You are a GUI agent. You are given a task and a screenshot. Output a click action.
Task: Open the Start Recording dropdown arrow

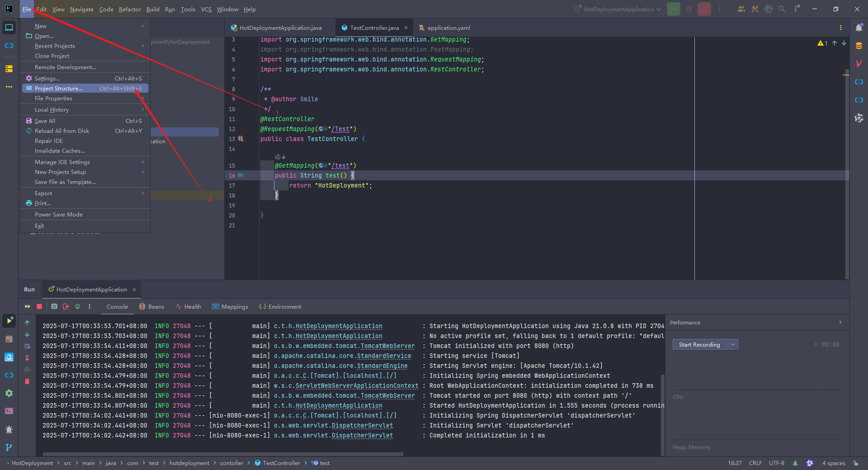click(x=733, y=344)
